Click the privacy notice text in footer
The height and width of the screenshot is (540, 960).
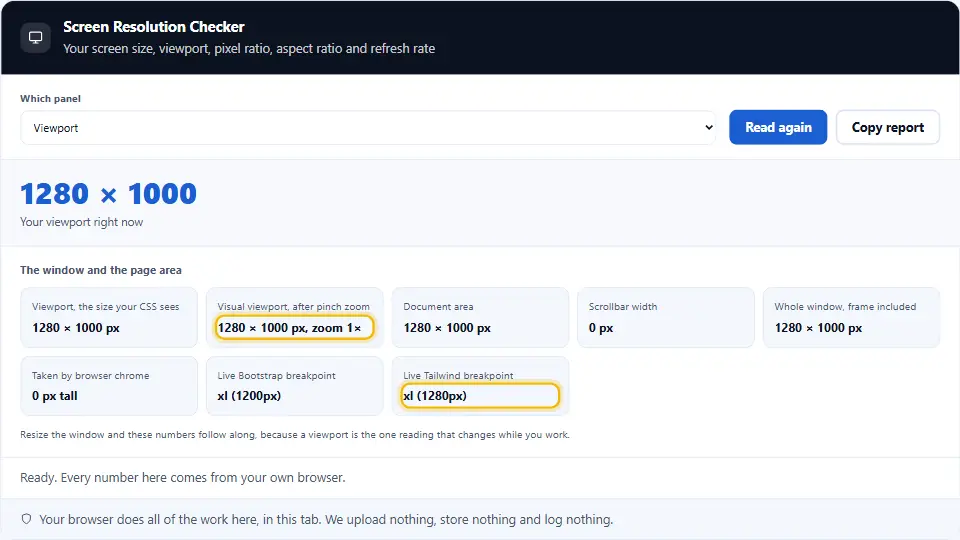[326, 519]
